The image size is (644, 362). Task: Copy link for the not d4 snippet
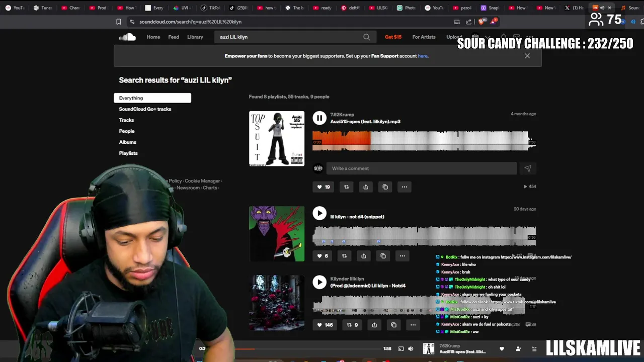click(383, 256)
